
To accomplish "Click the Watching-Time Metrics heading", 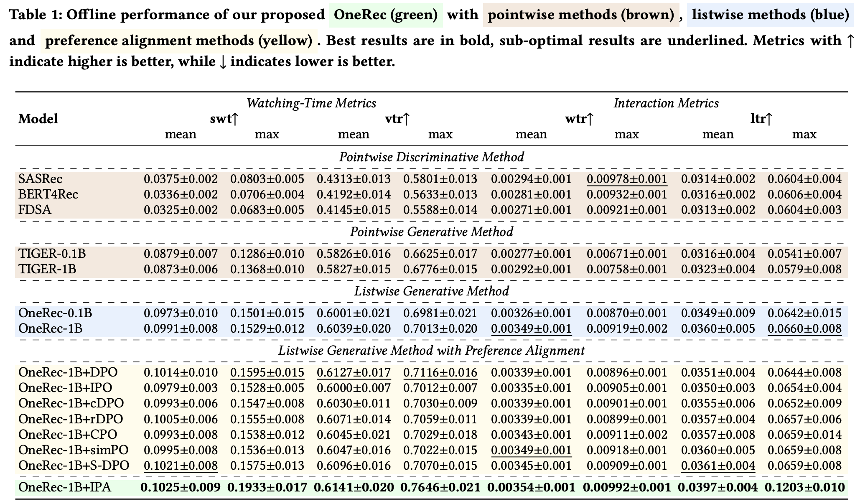I will pyautogui.click(x=311, y=103).
